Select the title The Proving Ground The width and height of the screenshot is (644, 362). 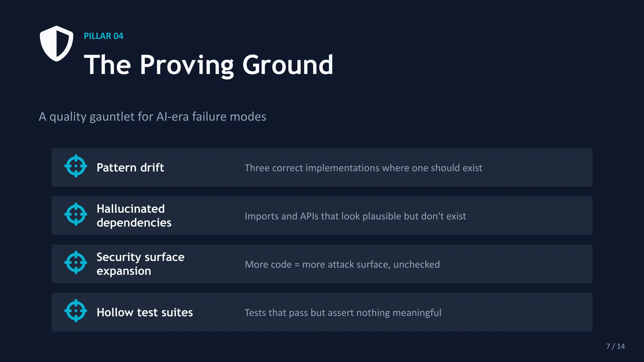tap(208, 65)
